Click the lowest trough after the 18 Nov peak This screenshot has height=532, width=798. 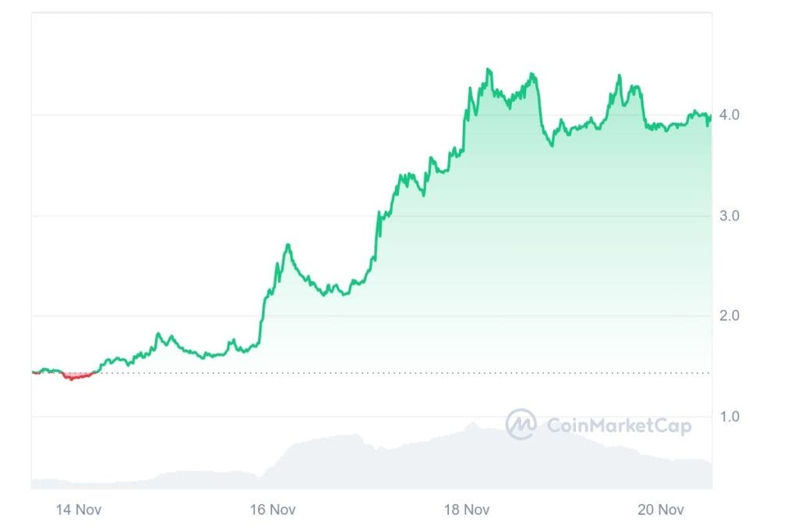pyautogui.click(x=552, y=145)
